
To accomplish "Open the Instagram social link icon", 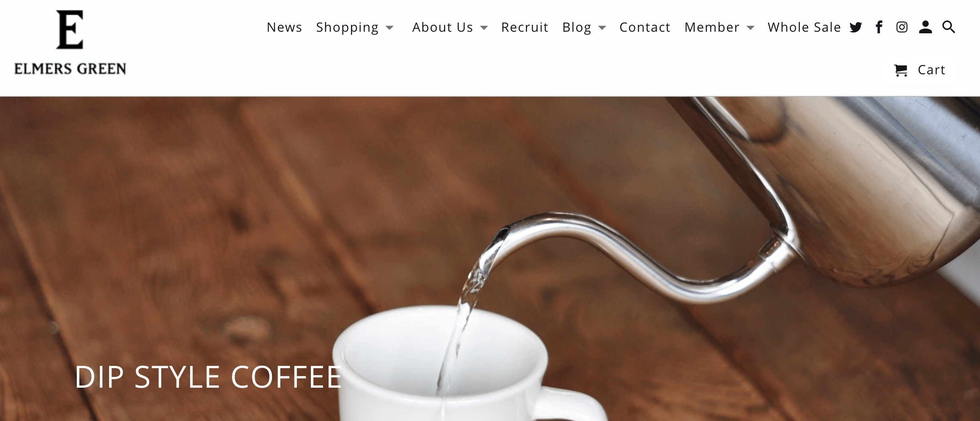I will coord(902,27).
